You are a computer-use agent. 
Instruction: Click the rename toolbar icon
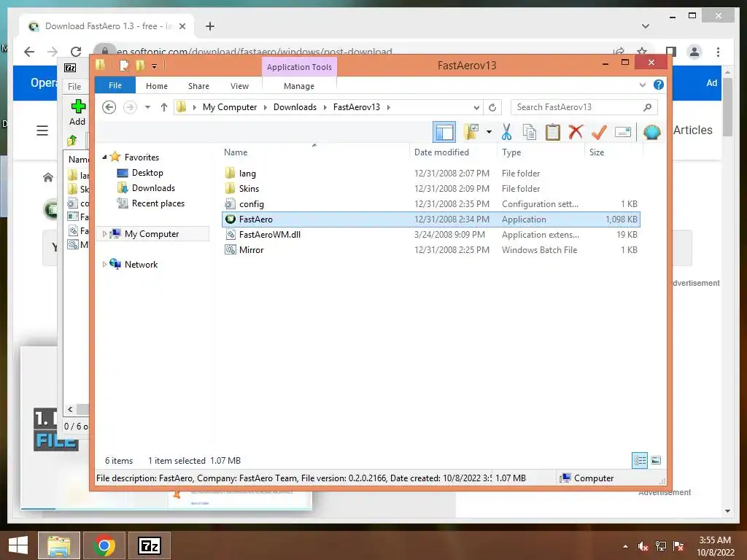pos(623,132)
